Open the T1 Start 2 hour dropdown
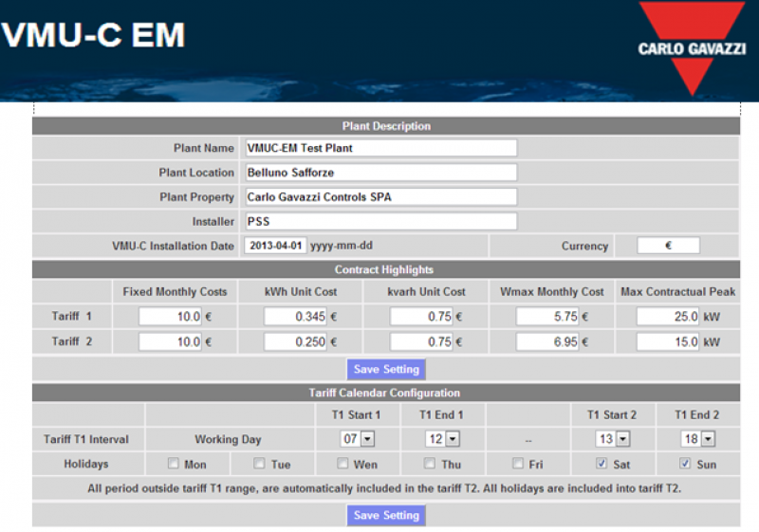This screenshot has height=532, width=759. tap(613, 439)
